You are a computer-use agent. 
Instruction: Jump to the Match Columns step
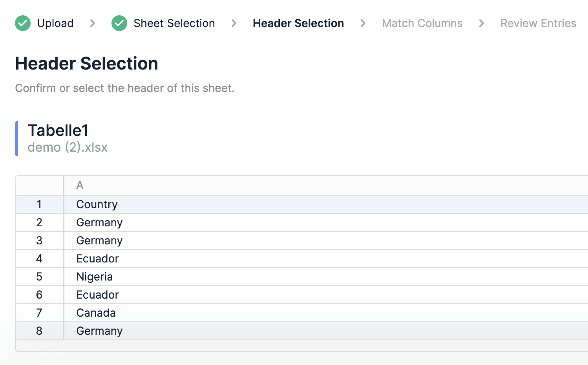(x=422, y=23)
